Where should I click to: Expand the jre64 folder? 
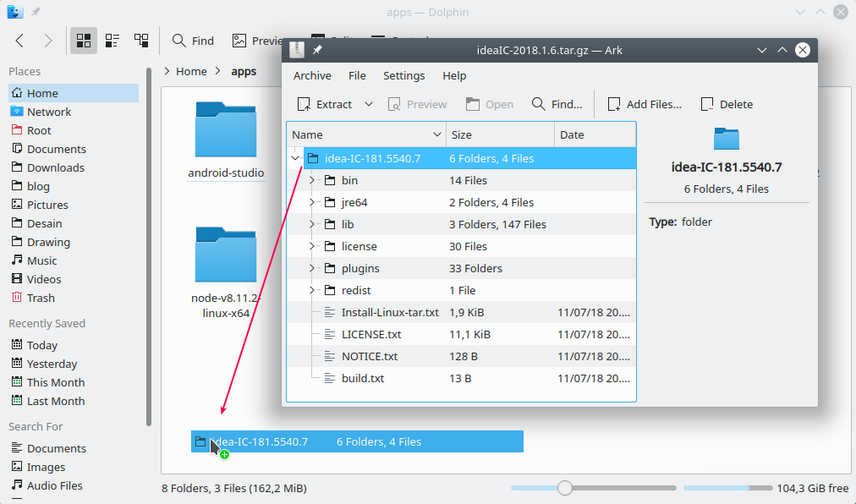312,202
